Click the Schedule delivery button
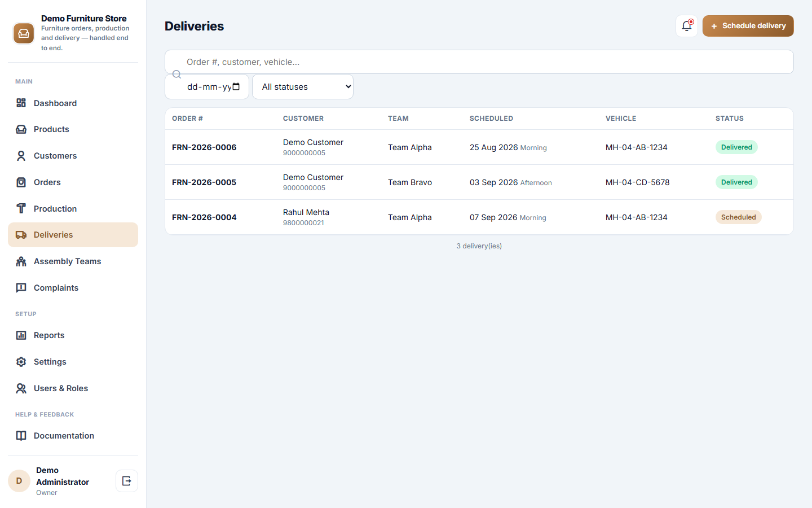 [x=748, y=26]
